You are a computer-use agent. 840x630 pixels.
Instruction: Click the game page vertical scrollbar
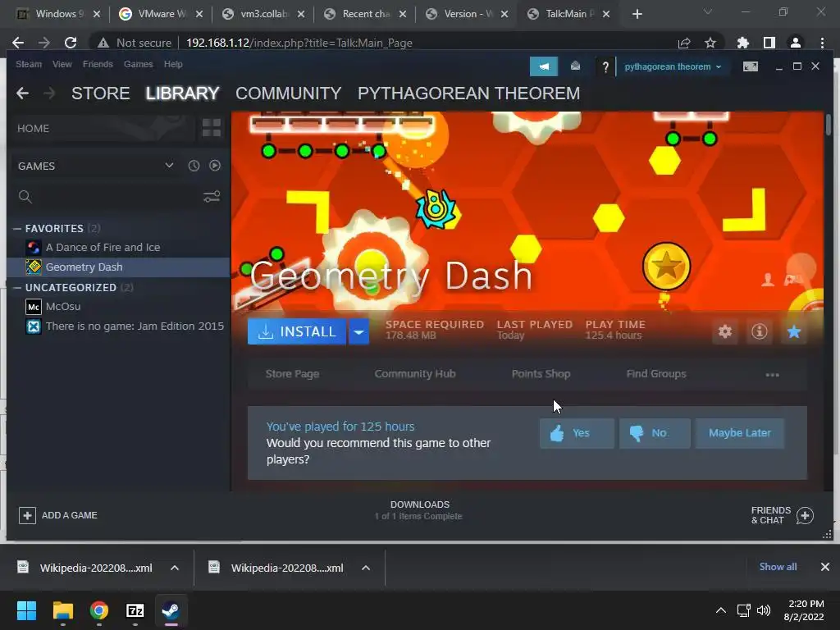pyautogui.click(x=829, y=125)
